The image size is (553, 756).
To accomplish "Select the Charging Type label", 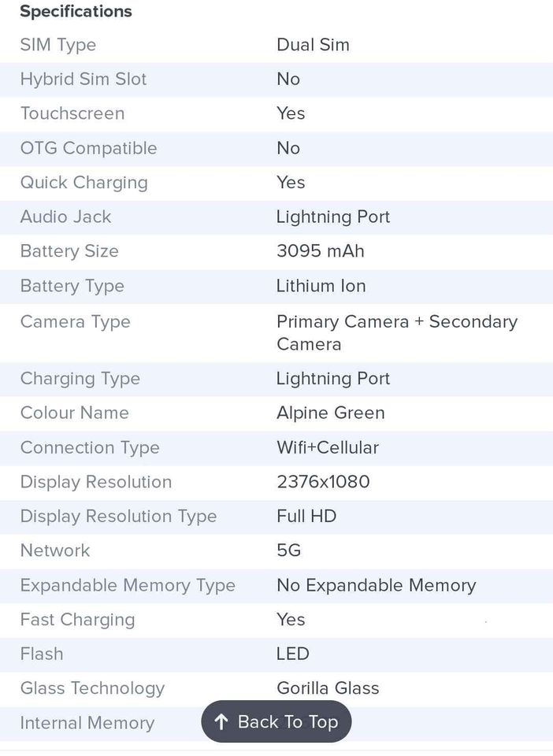I will click(80, 379).
